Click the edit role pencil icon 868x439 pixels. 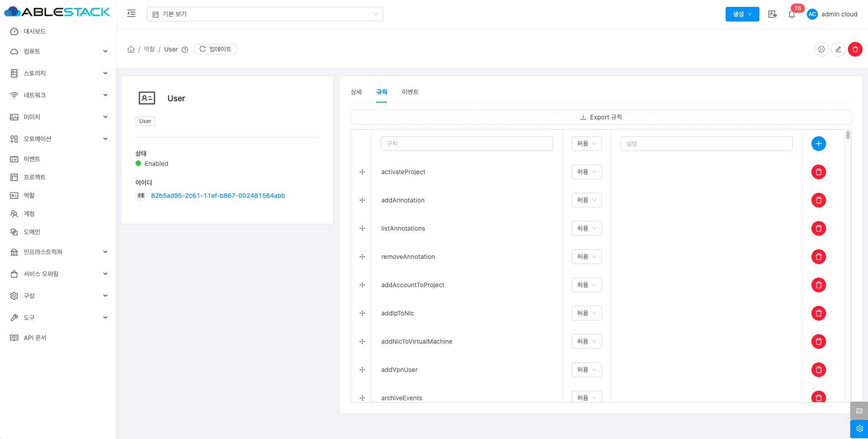click(838, 49)
